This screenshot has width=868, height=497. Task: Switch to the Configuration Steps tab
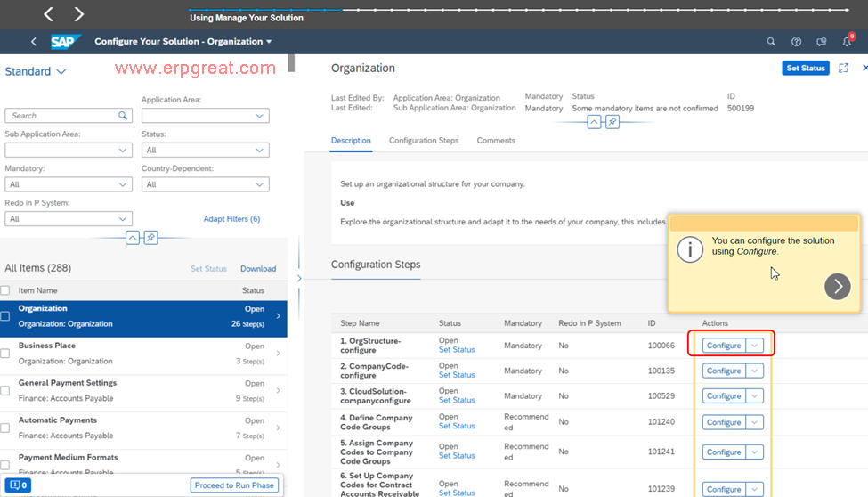424,141
